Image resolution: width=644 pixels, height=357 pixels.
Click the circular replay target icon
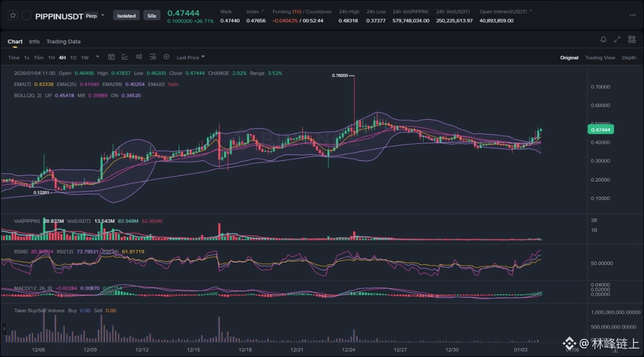(167, 57)
